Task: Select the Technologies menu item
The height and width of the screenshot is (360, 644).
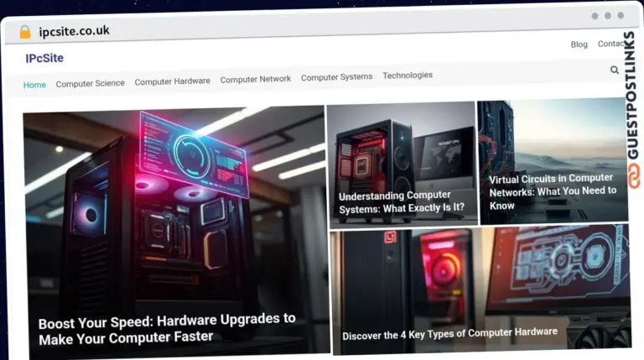Action: click(x=408, y=76)
